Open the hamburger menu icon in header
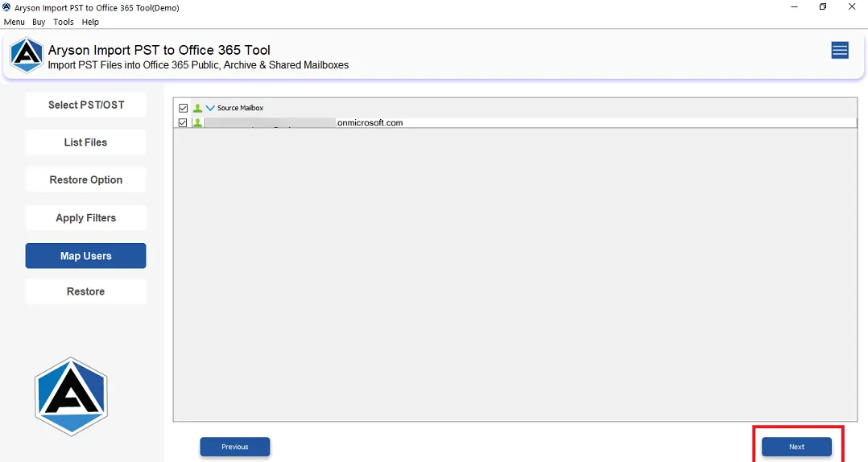 [840, 51]
